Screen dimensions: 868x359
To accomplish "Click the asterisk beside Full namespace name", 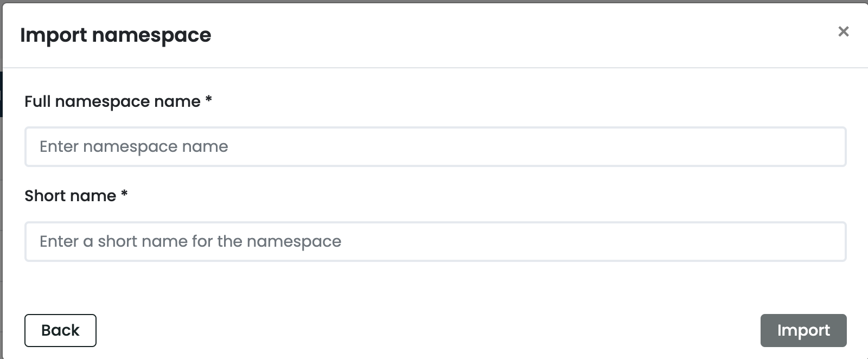I will point(209,100).
